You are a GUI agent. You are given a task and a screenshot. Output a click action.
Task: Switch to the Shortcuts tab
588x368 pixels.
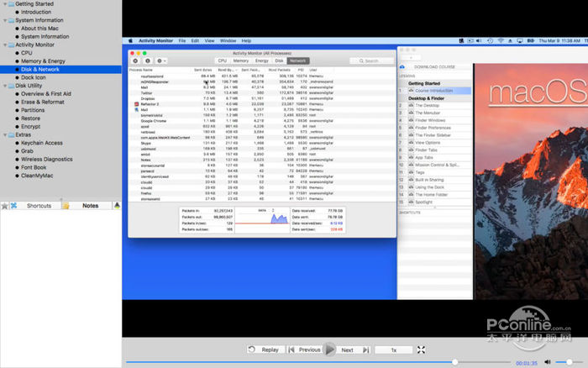click(x=39, y=206)
